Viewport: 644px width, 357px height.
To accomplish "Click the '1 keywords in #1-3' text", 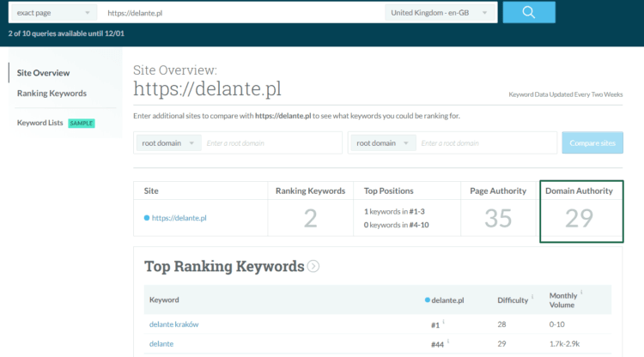I will pyautogui.click(x=394, y=212).
